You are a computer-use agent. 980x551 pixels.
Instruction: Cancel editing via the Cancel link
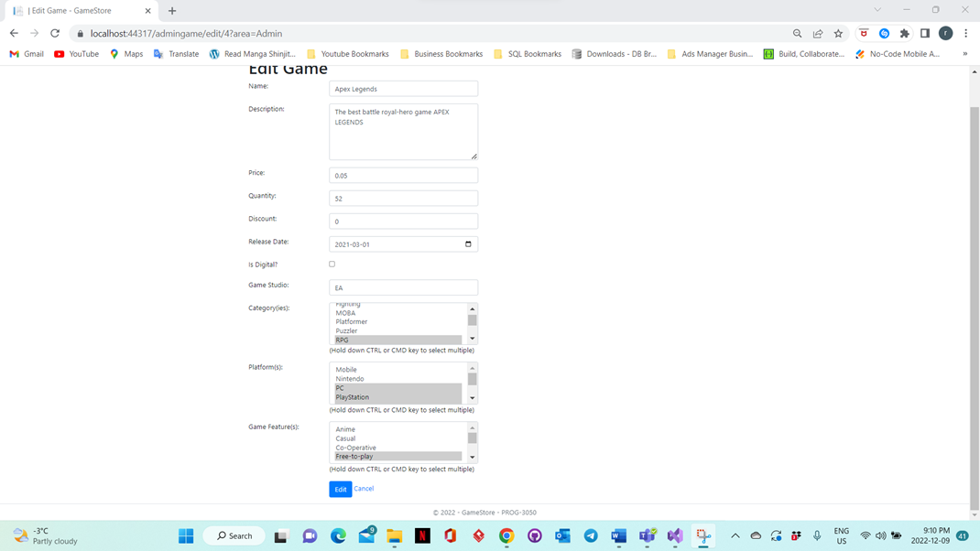point(364,489)
